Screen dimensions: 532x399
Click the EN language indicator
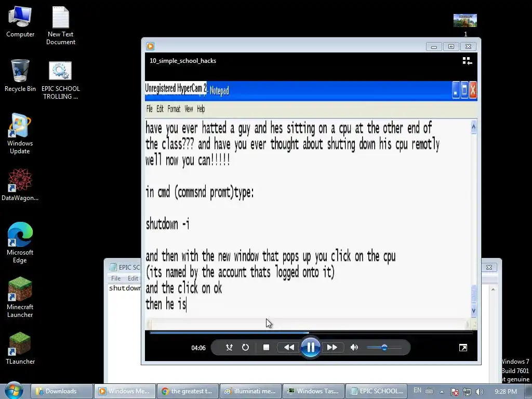tap(417, 391)
